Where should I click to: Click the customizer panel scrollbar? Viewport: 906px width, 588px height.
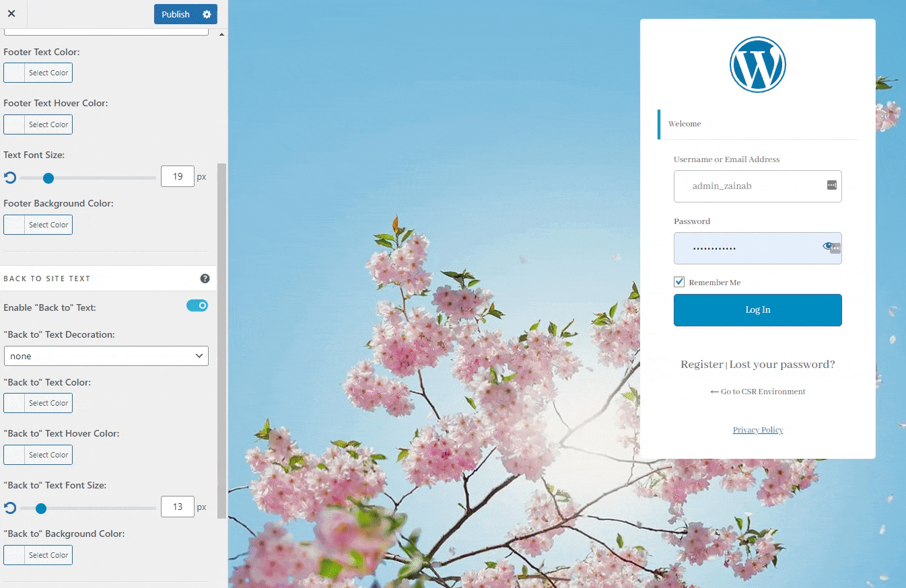coord(222,340)
